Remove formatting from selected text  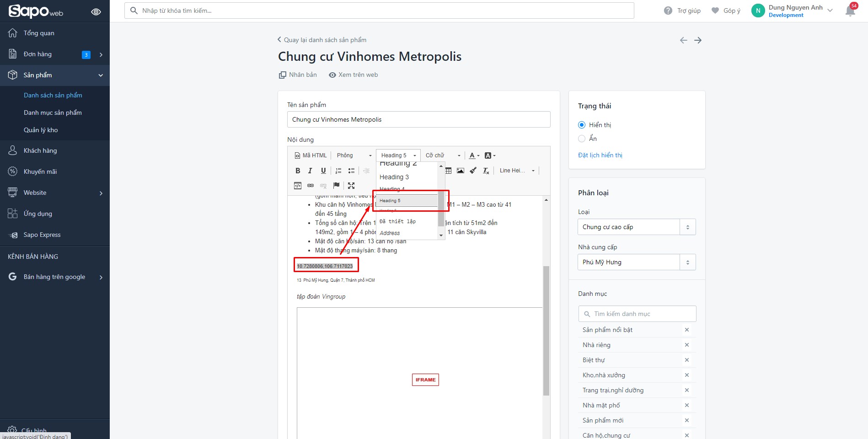click(486, 171)
